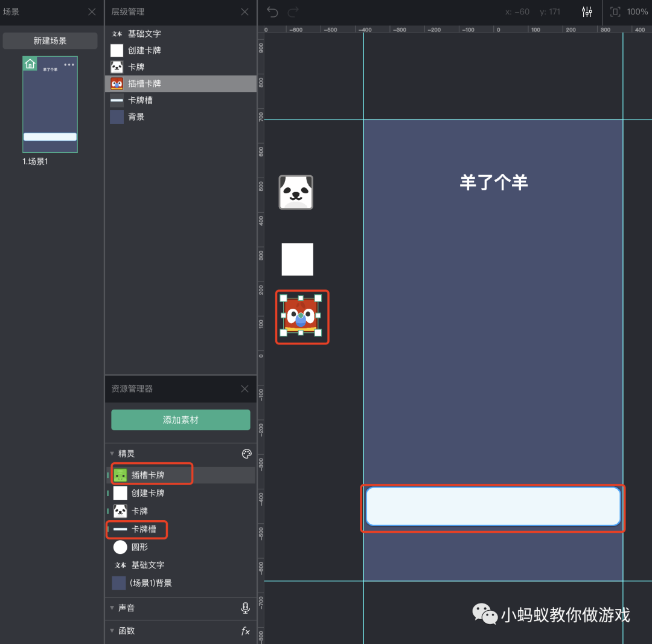652x644 pixels.
Task: Click the red bird icon of 插槽卡牌 layer
Action: click(x=117, y=83)
